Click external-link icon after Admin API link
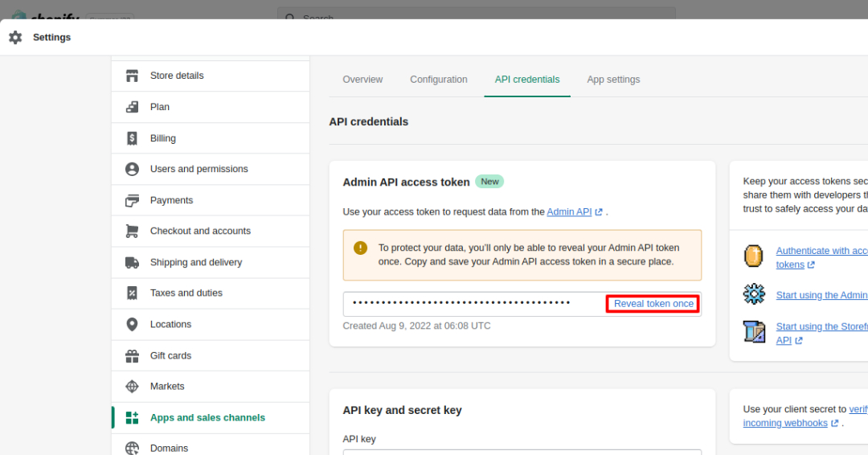 pos(599,212)
